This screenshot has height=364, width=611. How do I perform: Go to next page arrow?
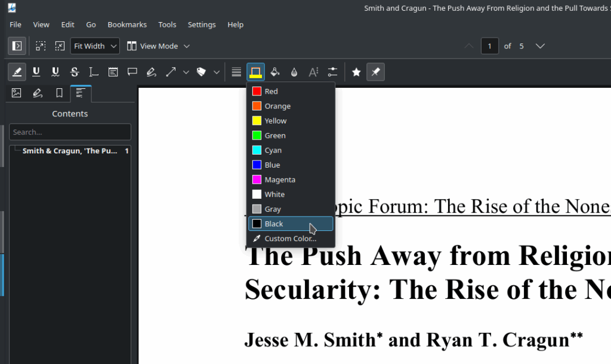click(539, 46)
